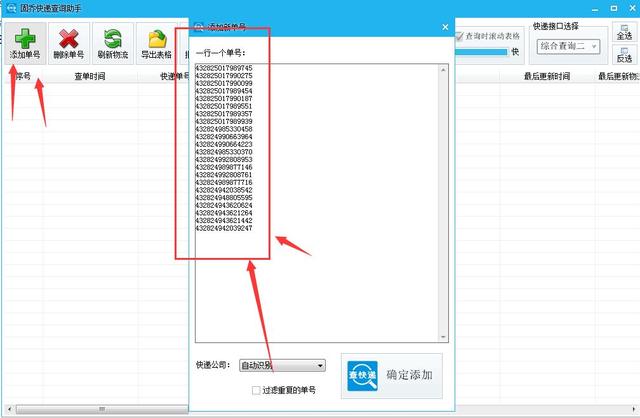Viewport: 640px width, 418px height.
Task: Select all rows with the 全选 button
Action: 624,33
